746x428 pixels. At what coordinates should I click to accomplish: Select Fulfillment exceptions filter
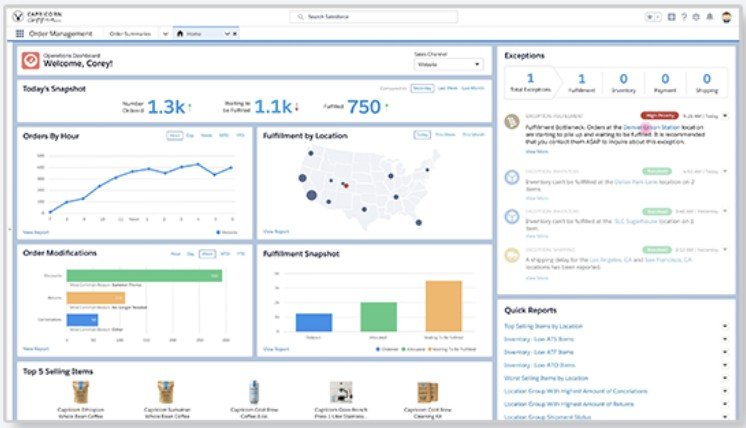pos(581,83)
